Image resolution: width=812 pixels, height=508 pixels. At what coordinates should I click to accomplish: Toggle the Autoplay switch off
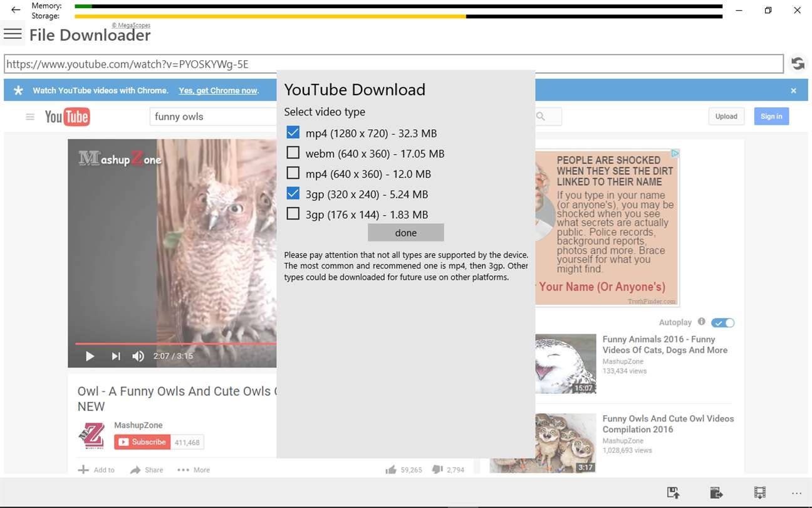(x=723, y=322)
